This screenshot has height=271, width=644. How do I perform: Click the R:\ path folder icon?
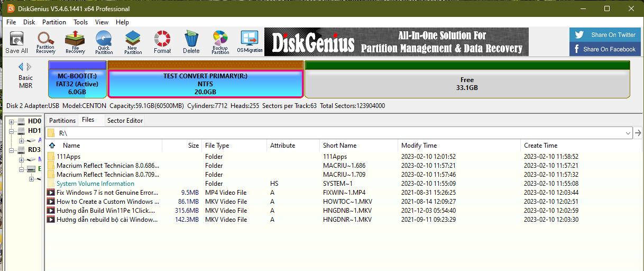coord(51,133)
